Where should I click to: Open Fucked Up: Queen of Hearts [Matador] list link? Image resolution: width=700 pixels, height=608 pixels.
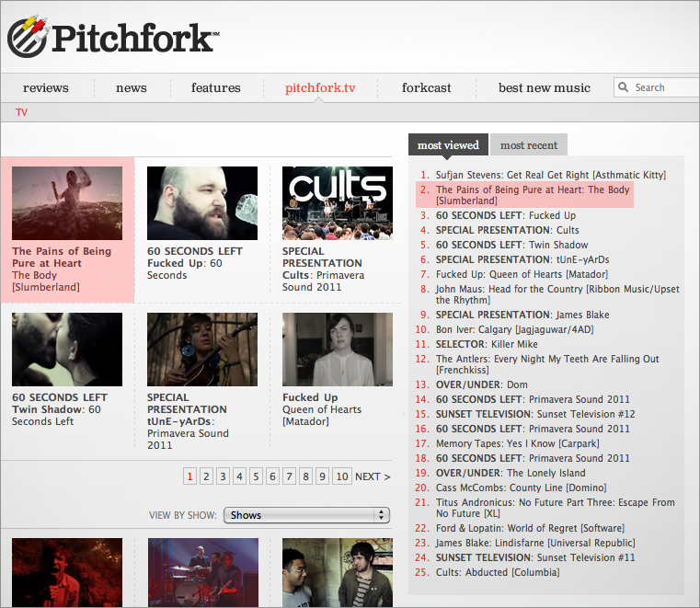(522, 274)
